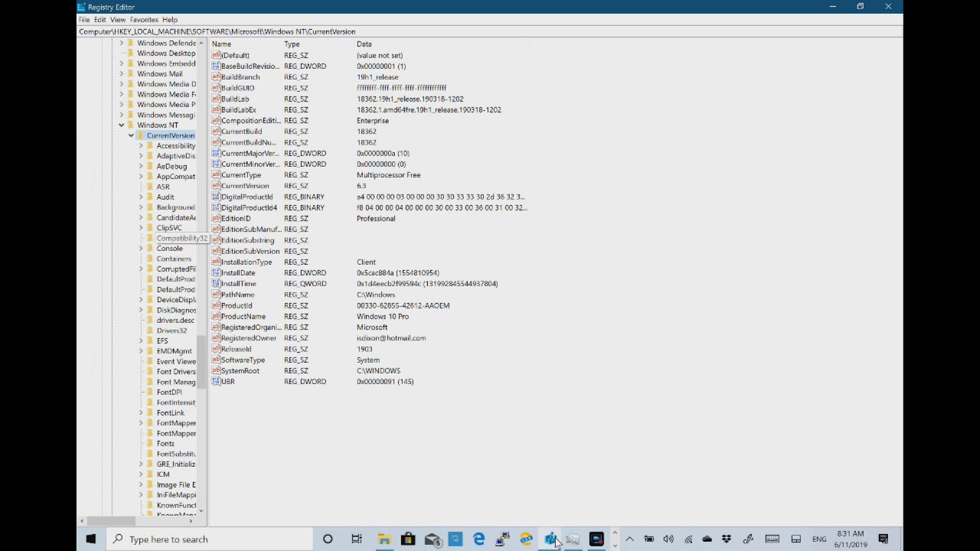The image size is (980, 551).
Task: Expand the EFS subkey
Action: click(x=141, y=341)
